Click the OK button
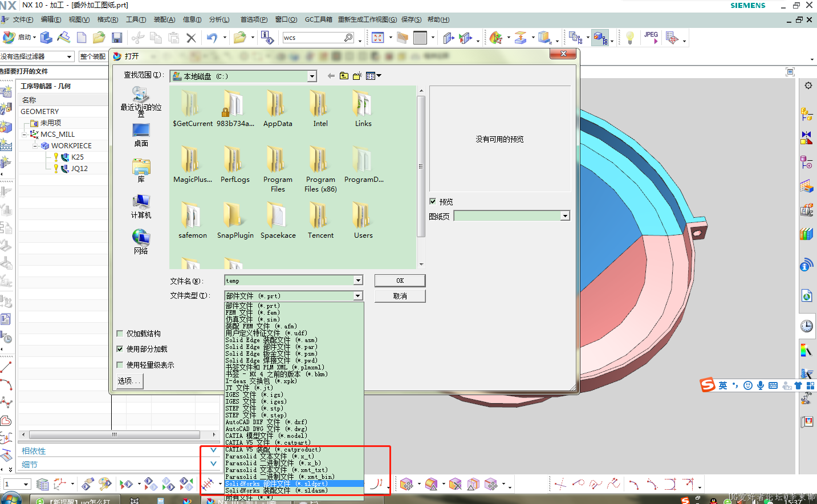This screenshot has width=817, height=504. [x=400, y=281]
